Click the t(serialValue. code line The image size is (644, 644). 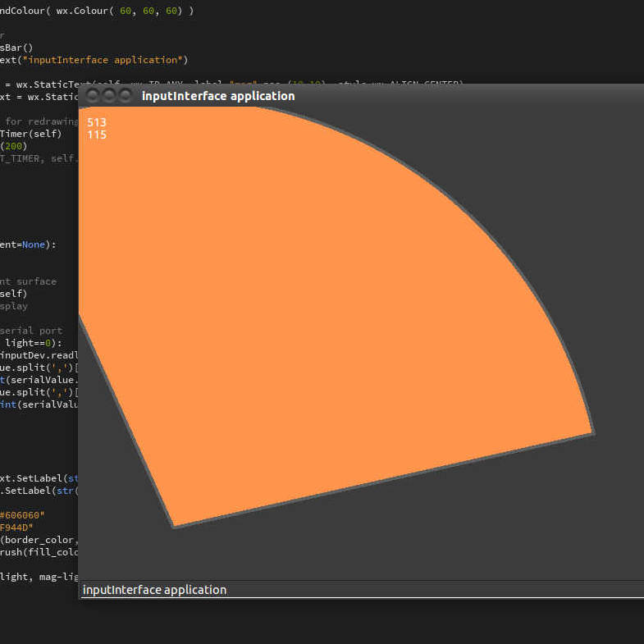(x=39, y=380)
